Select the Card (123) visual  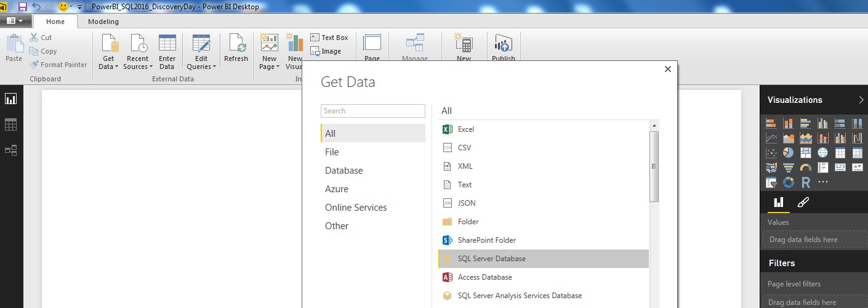coord(840,167)
